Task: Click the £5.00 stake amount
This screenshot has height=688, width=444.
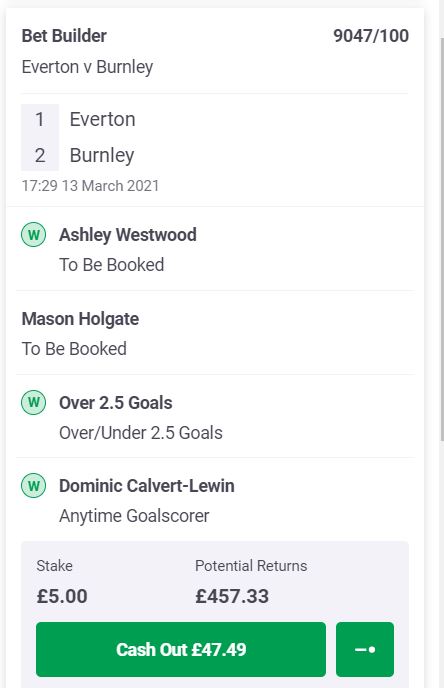Action: click(62, 596)
